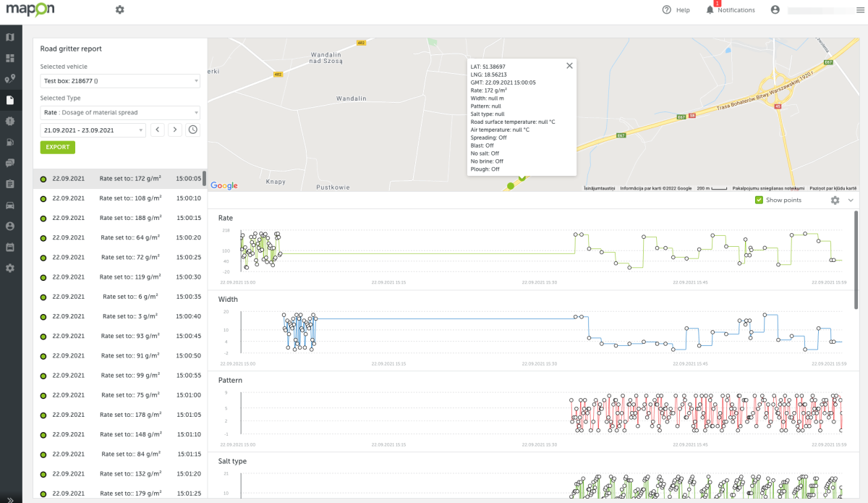
Task: Open the vehicles car icon in sidebar
Action: tap(10, 205)
